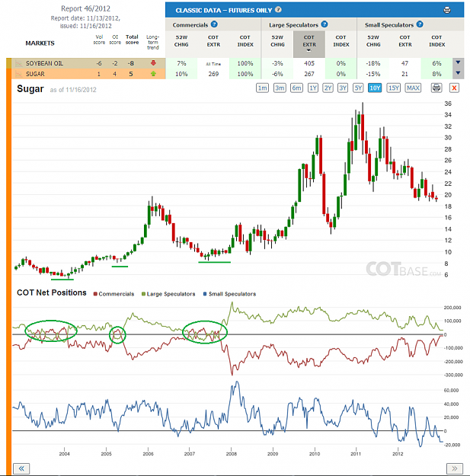The height and width of the screenshot is (476, 470).
Task: Select the MAX time range
Action: click(413, 88)
